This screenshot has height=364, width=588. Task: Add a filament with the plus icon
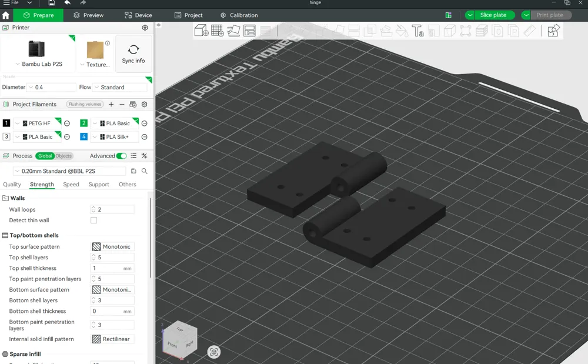111,104
